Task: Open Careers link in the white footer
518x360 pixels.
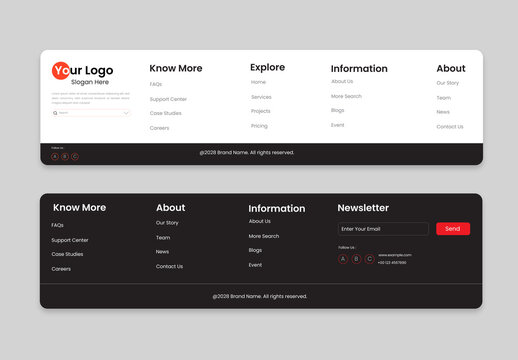Action: [159, 128]
